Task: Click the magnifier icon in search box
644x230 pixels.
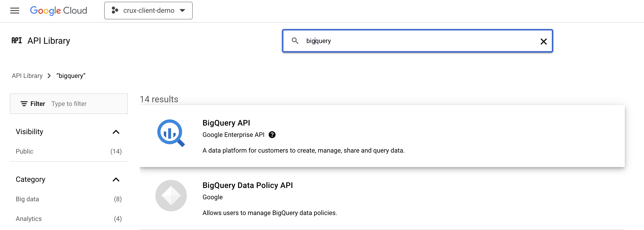Action: tap(295, 41)
